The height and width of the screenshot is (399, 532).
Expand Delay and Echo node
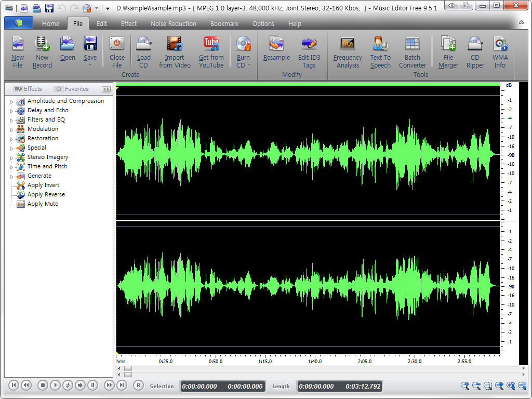[x=11, y=111]
